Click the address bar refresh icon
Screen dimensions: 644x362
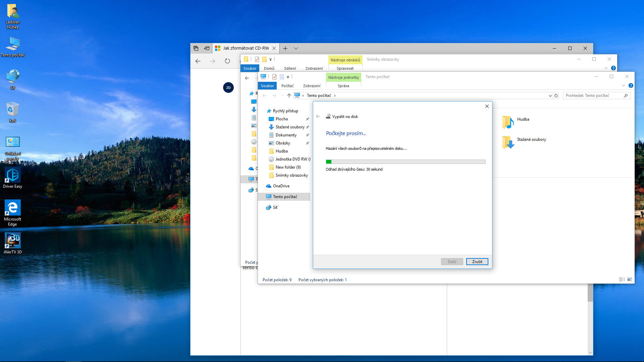556,96
